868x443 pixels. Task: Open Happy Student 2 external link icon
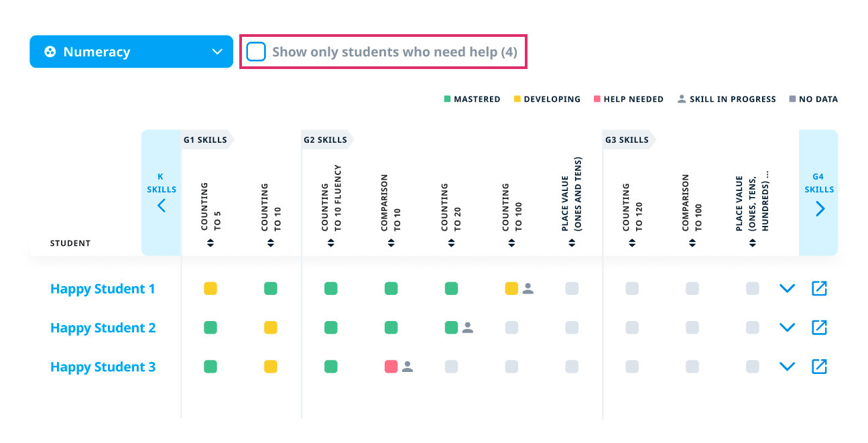819,328
